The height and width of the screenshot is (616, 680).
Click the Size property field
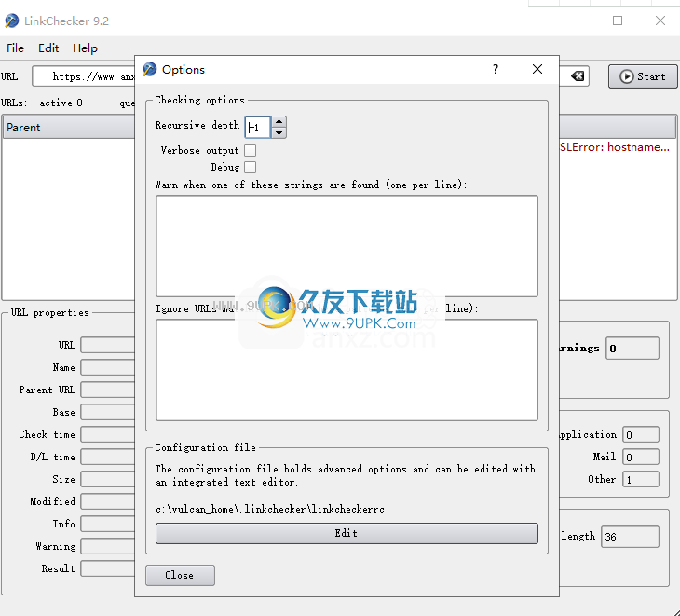107,479
